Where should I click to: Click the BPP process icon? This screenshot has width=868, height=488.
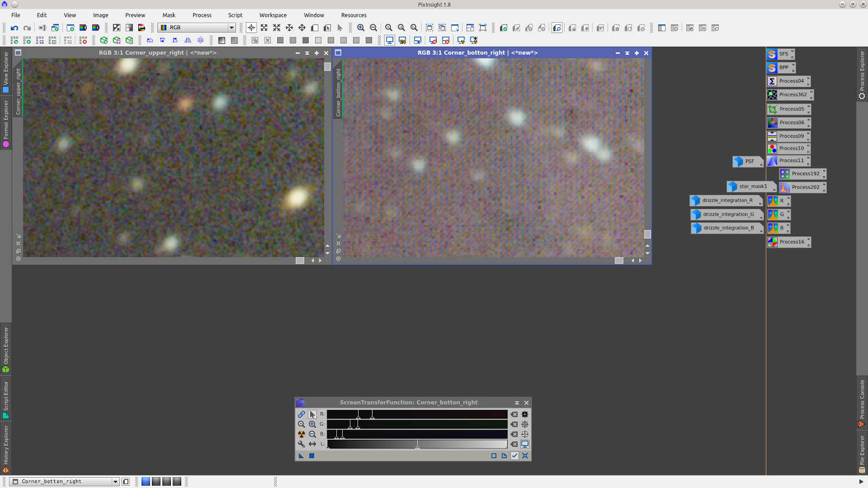(781, 68)
